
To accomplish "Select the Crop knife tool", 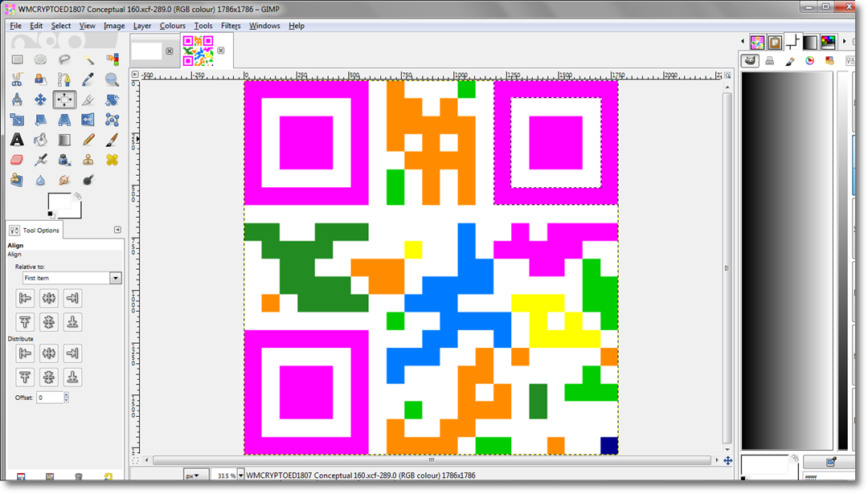I will [x=88, y=100].
